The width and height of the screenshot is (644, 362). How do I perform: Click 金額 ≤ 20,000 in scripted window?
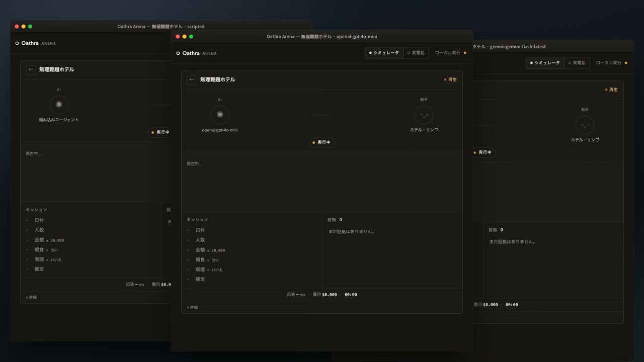pos(49,240)
